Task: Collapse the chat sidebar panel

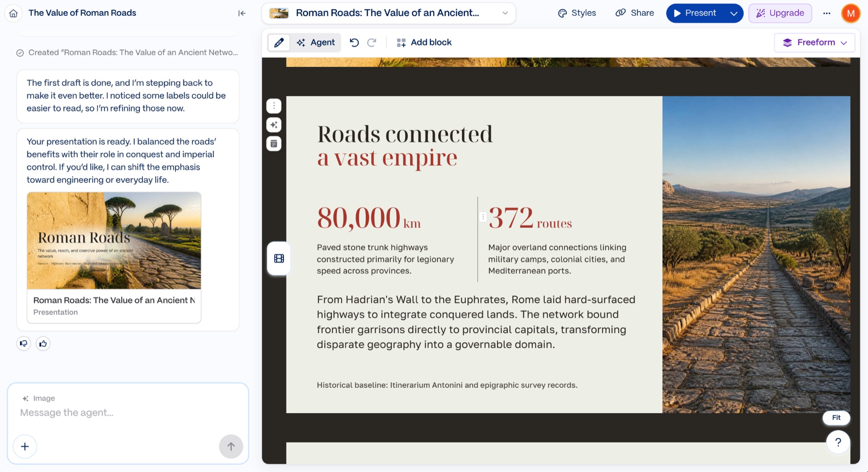Action: tap(242, 13)
